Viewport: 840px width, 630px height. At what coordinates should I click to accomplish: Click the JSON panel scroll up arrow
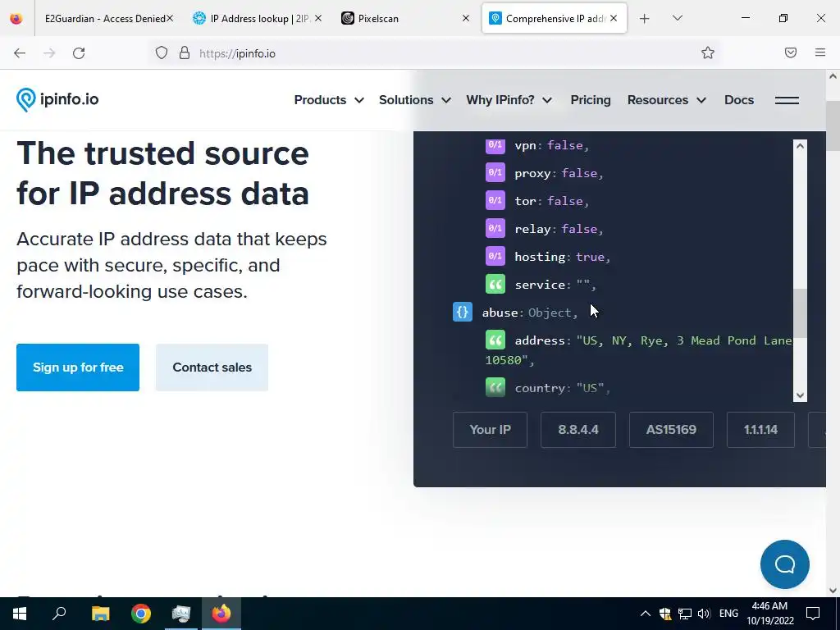(x=800, y=146)
